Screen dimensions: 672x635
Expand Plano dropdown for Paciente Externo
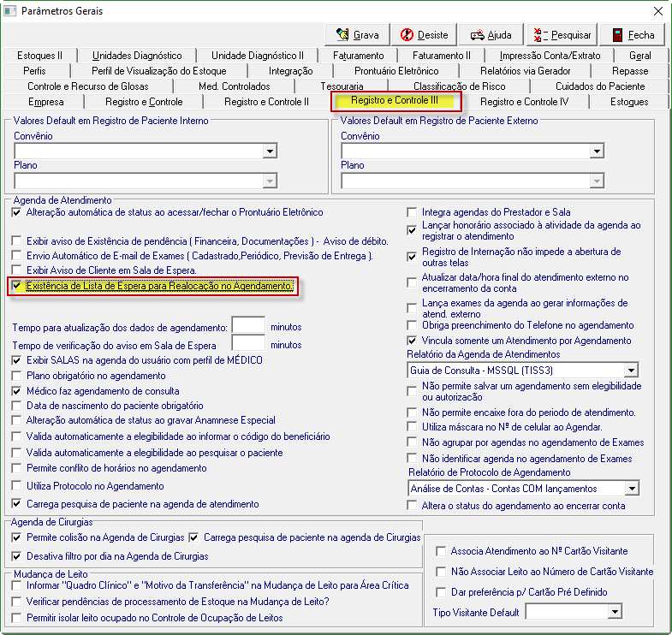pos(597,181)
